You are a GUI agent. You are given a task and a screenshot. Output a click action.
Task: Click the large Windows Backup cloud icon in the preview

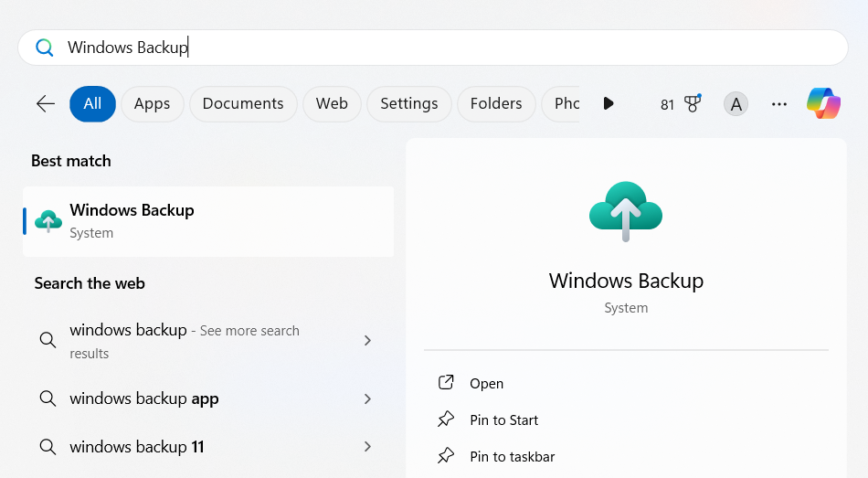pos(626,212)
